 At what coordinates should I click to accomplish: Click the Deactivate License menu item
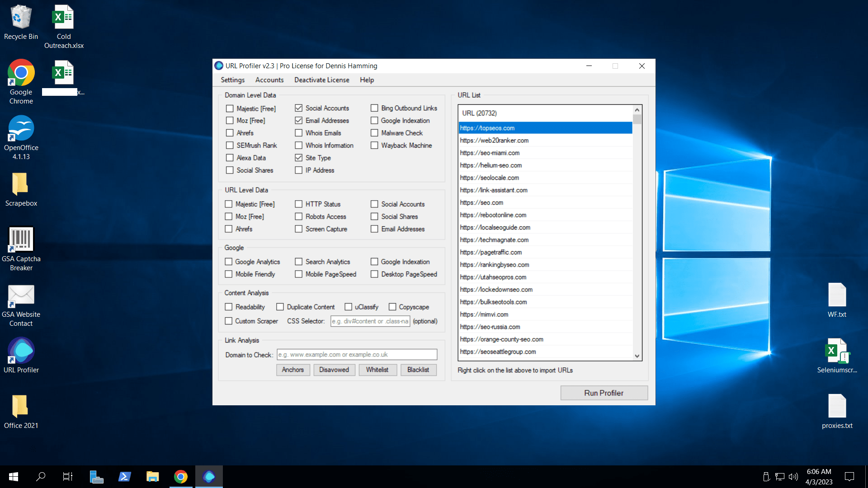[321, 80]
